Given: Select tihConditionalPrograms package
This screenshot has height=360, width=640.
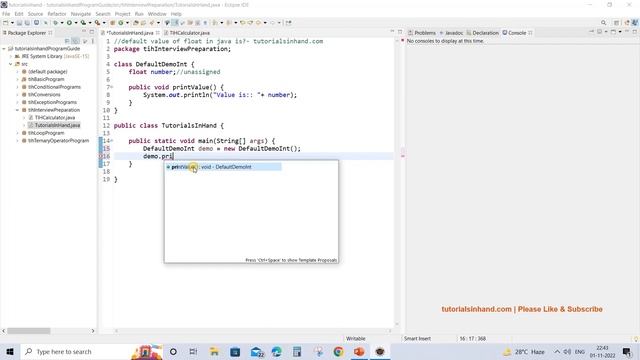Looking at the screenshot, I should [x=54, y=87].
